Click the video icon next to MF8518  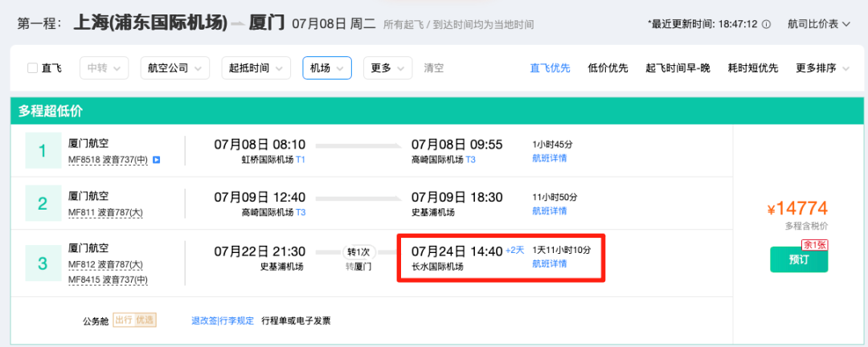[x=156, y=161]
